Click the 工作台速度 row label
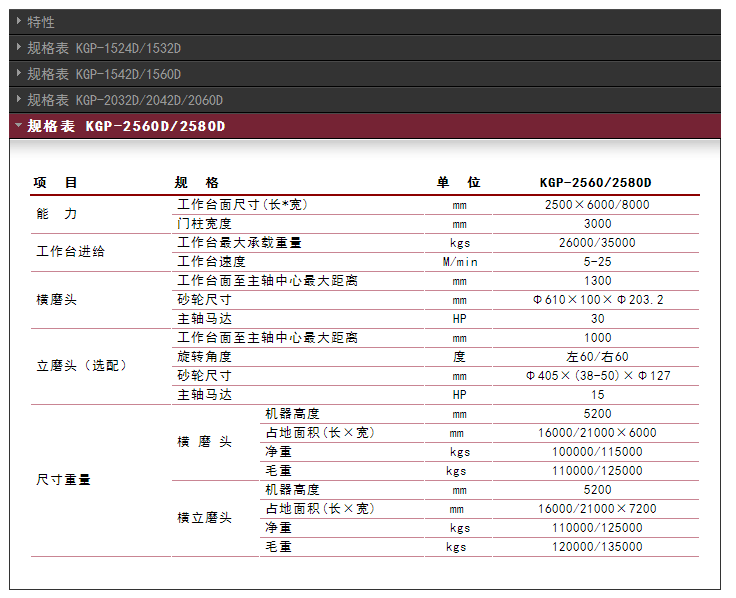Image resolution: width=736 pixels, height=598 pixels. pyautogui.click(x=211, y=261)
